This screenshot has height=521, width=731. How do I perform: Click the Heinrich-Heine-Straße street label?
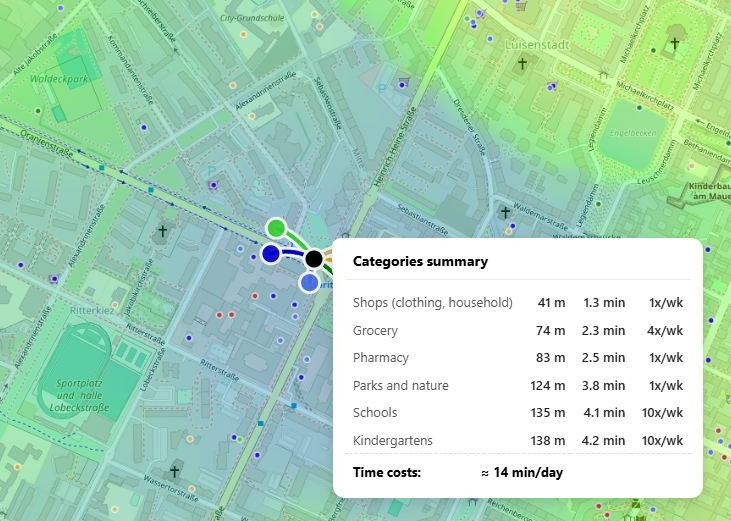(394, 147)
